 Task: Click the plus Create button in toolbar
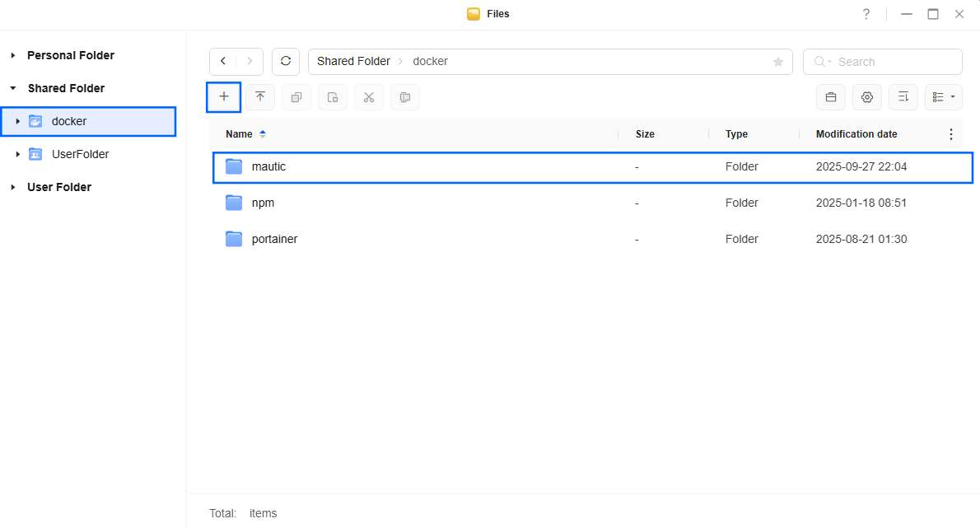coord(223,97)
